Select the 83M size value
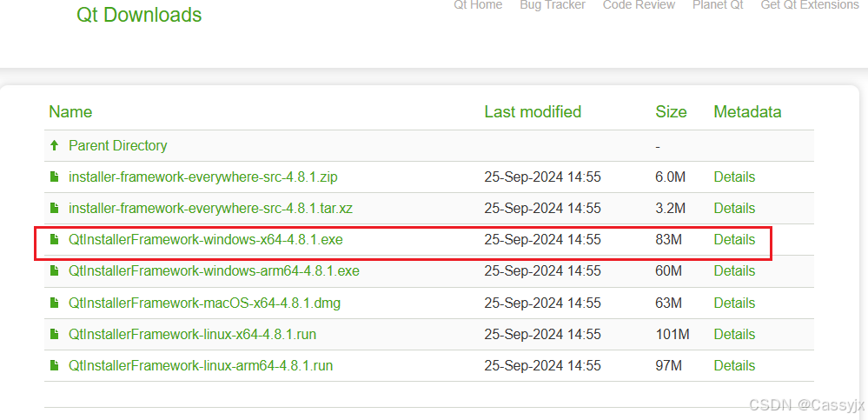Screen dimensions: 868x420 click(668, 240)
